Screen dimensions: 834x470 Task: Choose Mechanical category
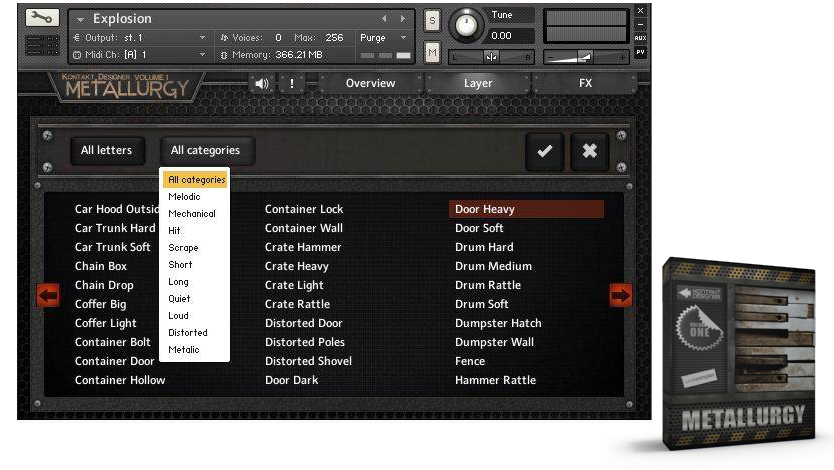point(192,214)
